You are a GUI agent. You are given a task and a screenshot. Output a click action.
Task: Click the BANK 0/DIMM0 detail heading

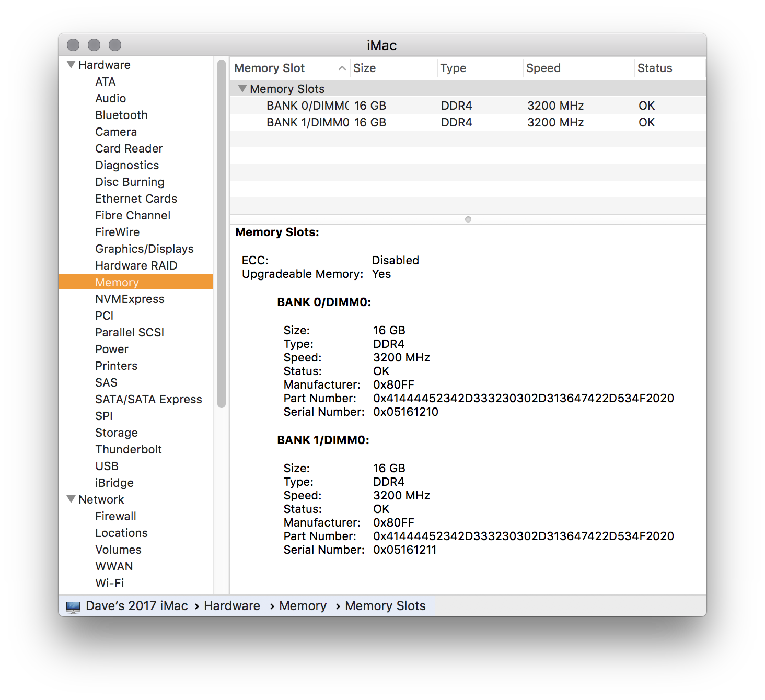pos(324,302)
